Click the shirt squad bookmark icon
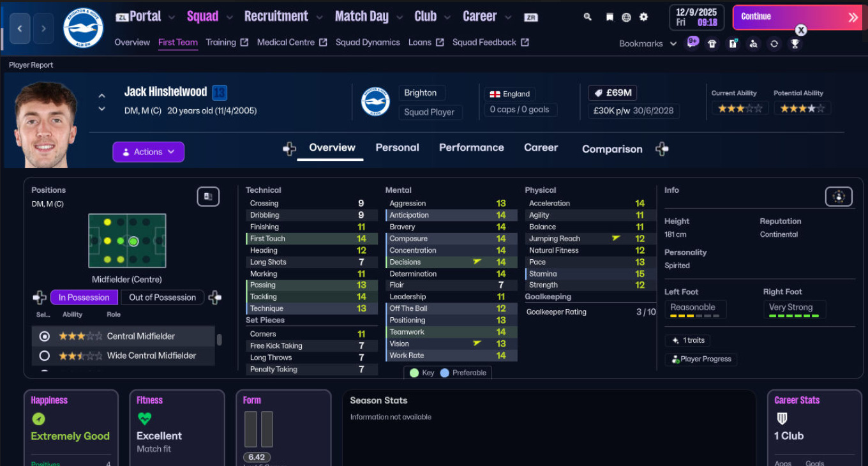 tap(713, 44)
